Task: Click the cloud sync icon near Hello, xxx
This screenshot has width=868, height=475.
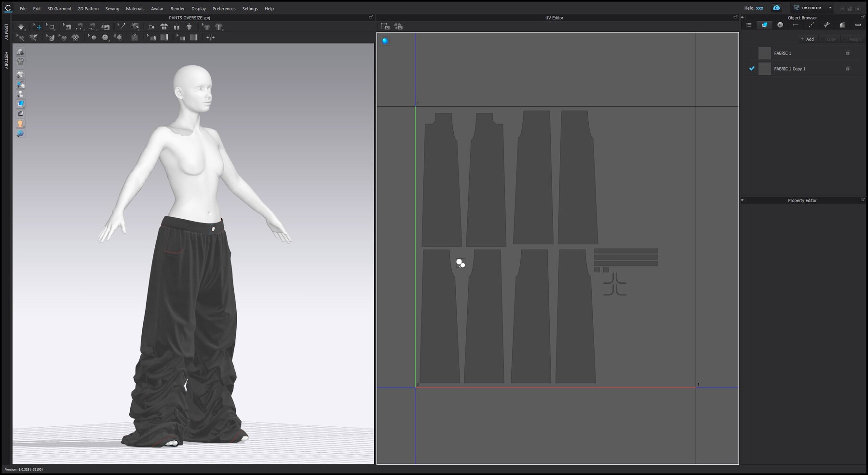Action: (776, 8)
